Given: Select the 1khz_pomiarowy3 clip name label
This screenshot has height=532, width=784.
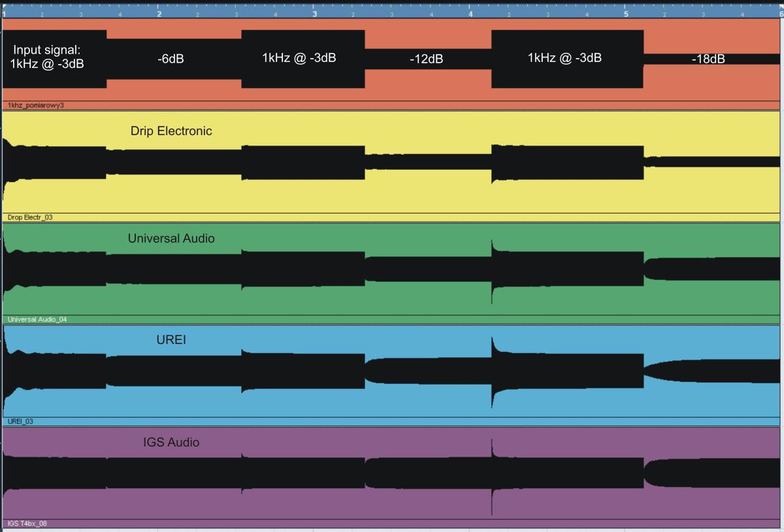Looking at the screenshot, I should click(x=36, y=104).
